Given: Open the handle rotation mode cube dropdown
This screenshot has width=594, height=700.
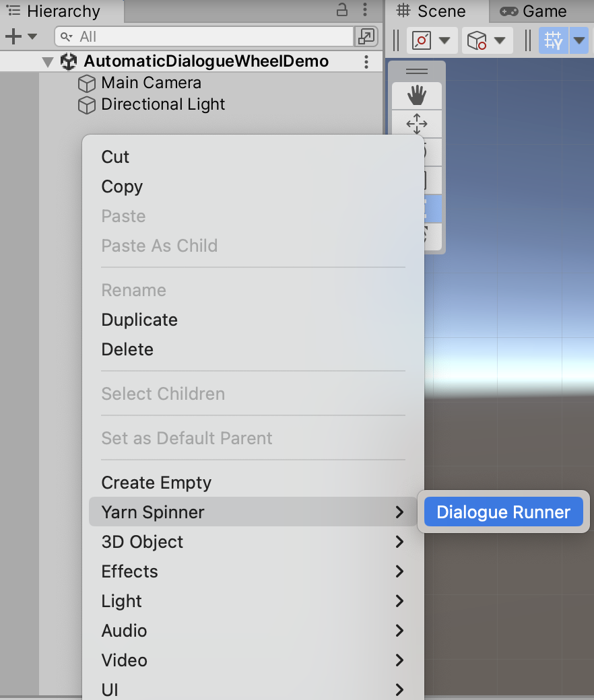Looking at the screenshot, I should point(487,40).
